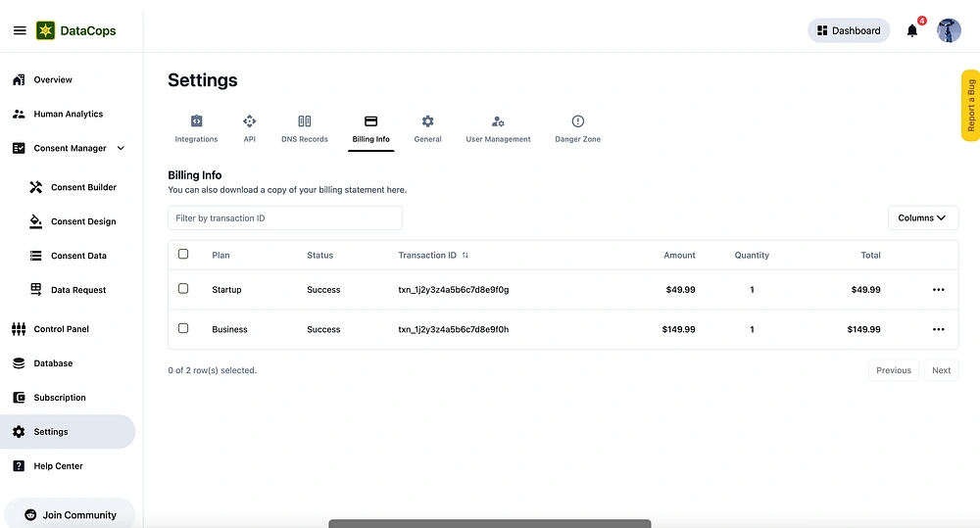
Task: Click the Overview building icon
Action: tap(19, 80)
